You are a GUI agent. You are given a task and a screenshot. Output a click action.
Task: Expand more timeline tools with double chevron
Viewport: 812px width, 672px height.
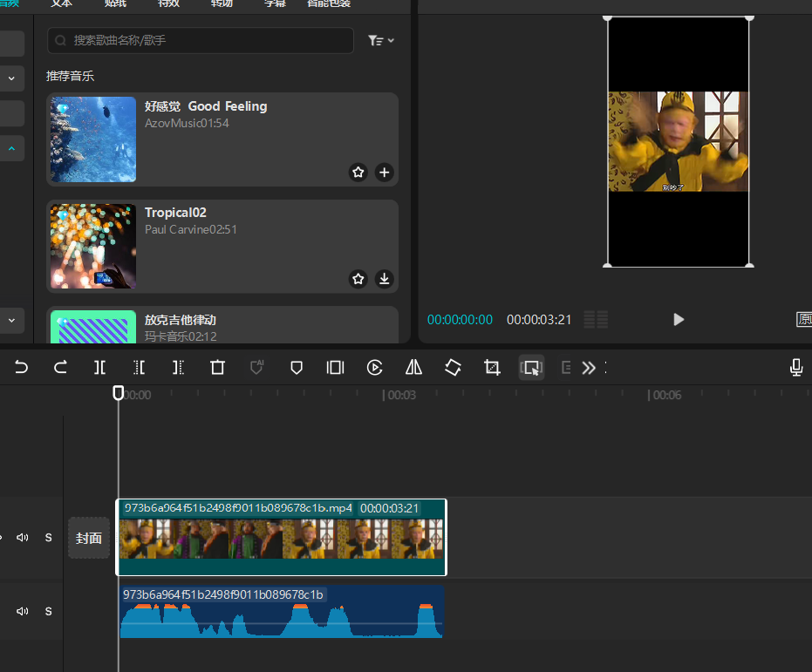pyautogui.click(x=589, y=368)
